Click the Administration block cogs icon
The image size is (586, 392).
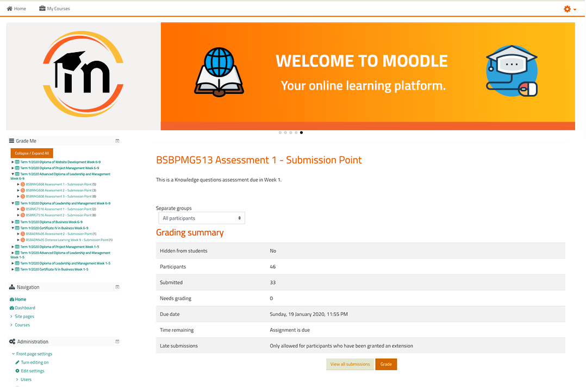(x=13, y=342)
